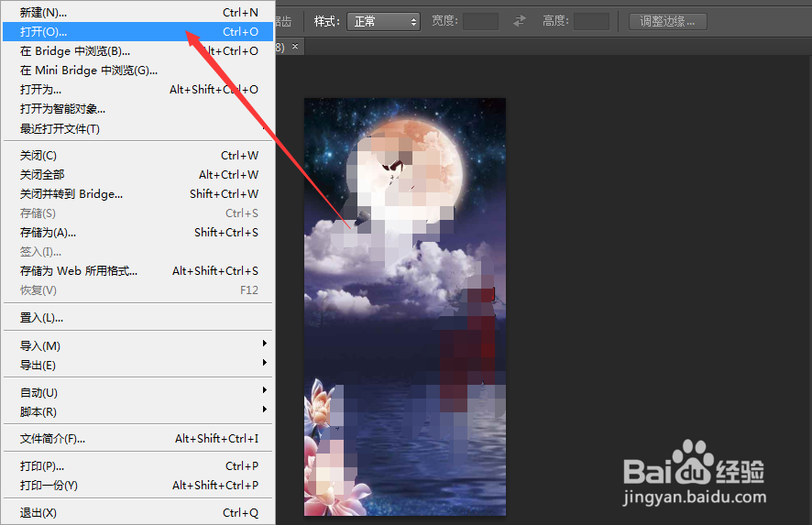Click the 调整边缘... button

pyautogui.click(x=667, y=22)
